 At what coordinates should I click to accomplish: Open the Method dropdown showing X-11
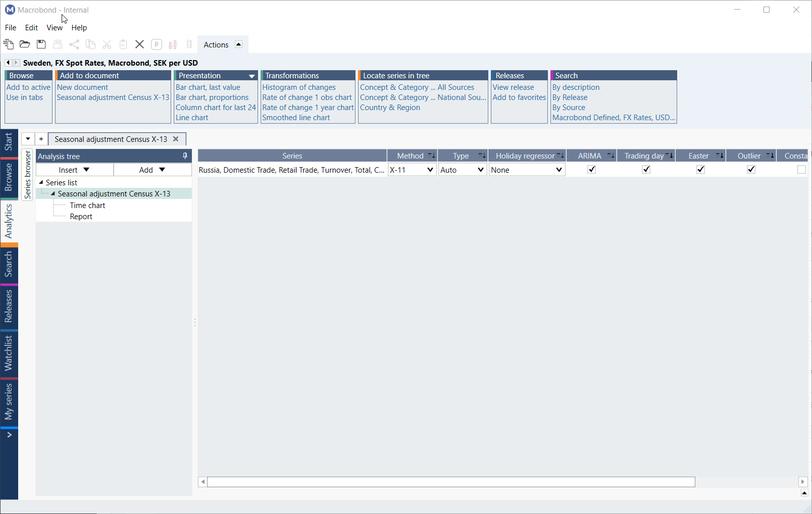tap(412, 170)
